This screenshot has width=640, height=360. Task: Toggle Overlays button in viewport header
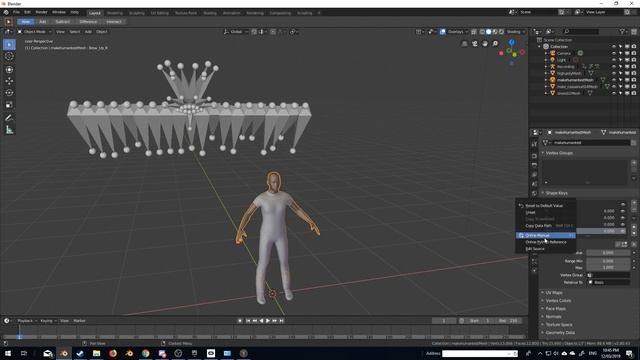(443, 31)
